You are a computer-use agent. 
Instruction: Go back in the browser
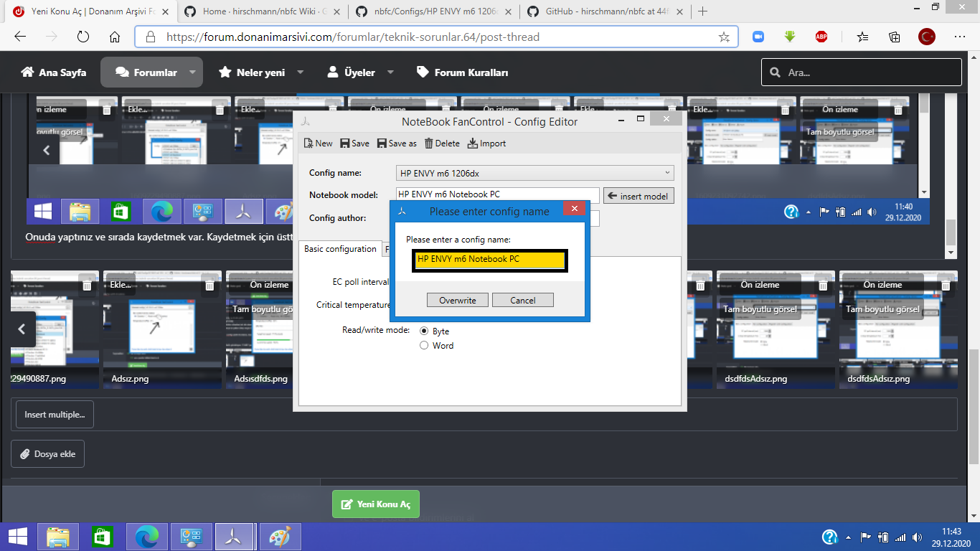(20, 37)
